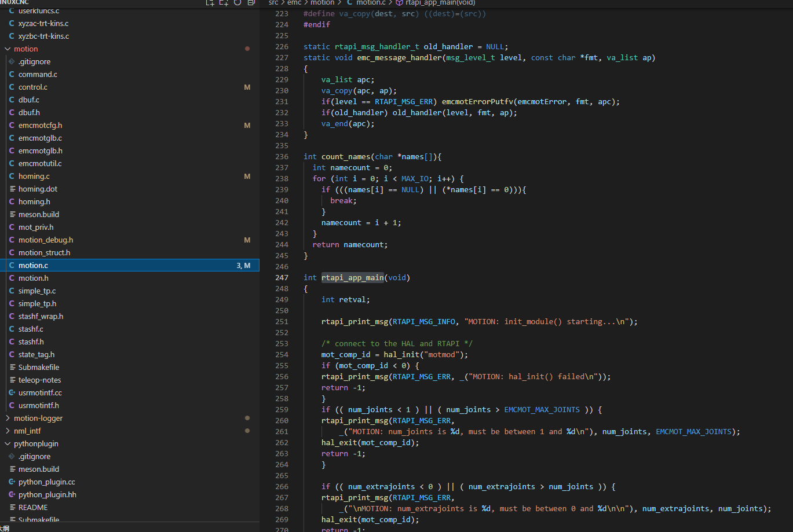The width and height of the screenshot is (793, 532).
Task: Open meson.build in the motion folder
Action: pos(130,214)
